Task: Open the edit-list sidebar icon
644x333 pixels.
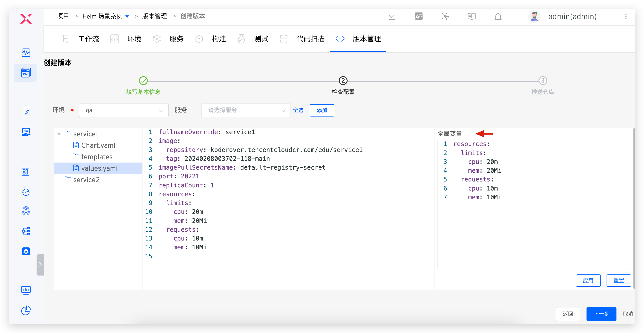Action: click(26, 112)
